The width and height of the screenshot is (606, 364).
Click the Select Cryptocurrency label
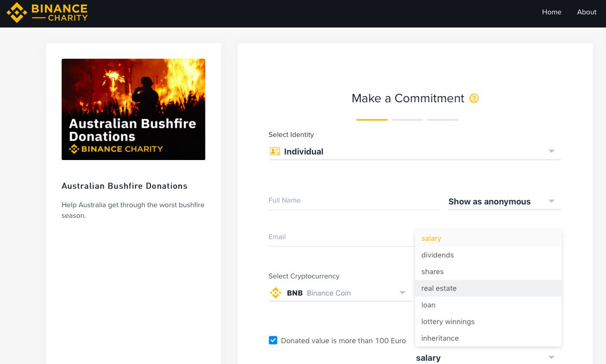pos(304,276)
